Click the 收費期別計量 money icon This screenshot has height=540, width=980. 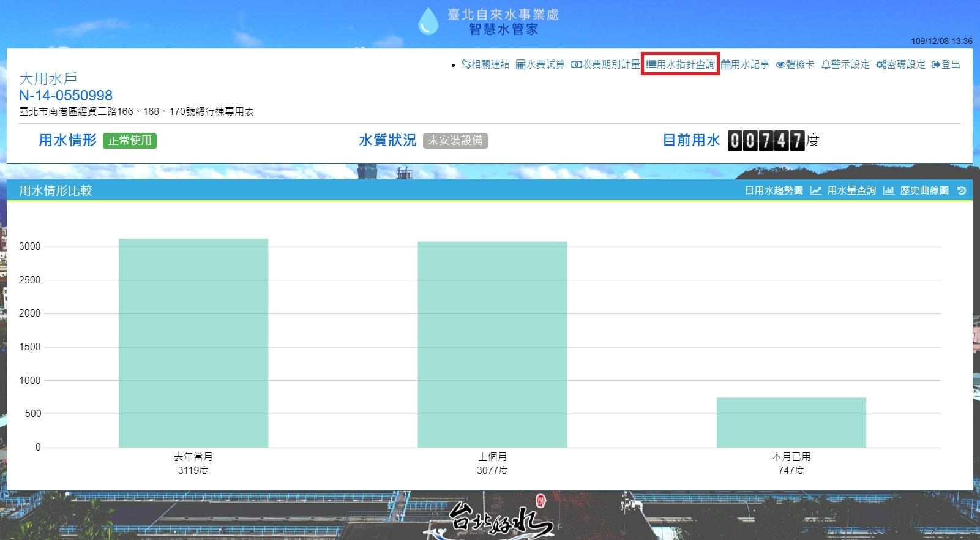tap(576, 64)
